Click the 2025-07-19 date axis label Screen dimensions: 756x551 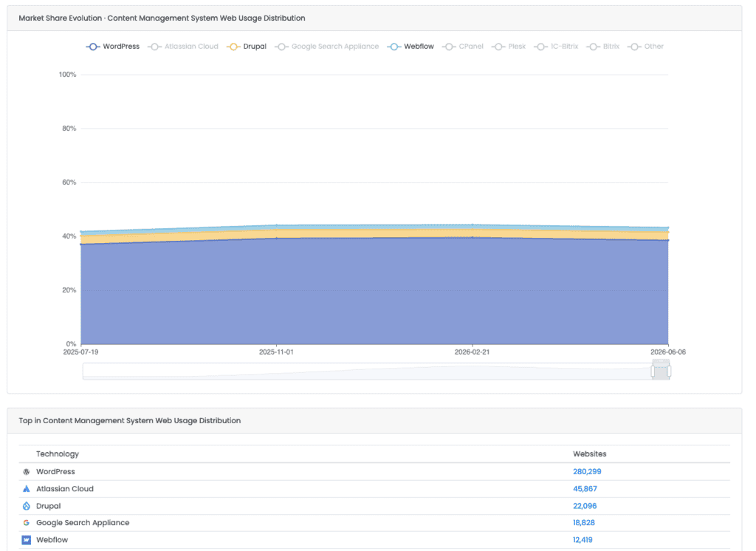pyautogui.click(x=80, y=352)
